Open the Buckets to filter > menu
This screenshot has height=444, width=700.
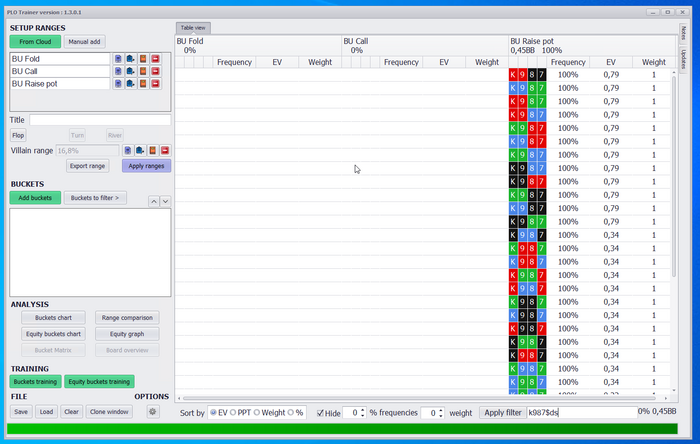click(x=95, y=198)
